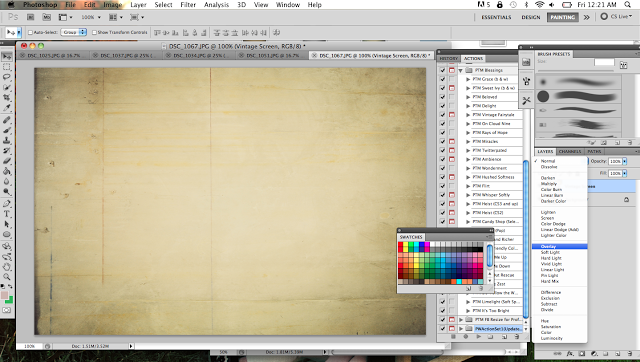Select the History Brush tool
640x362 pixels.
pos(7,151)
